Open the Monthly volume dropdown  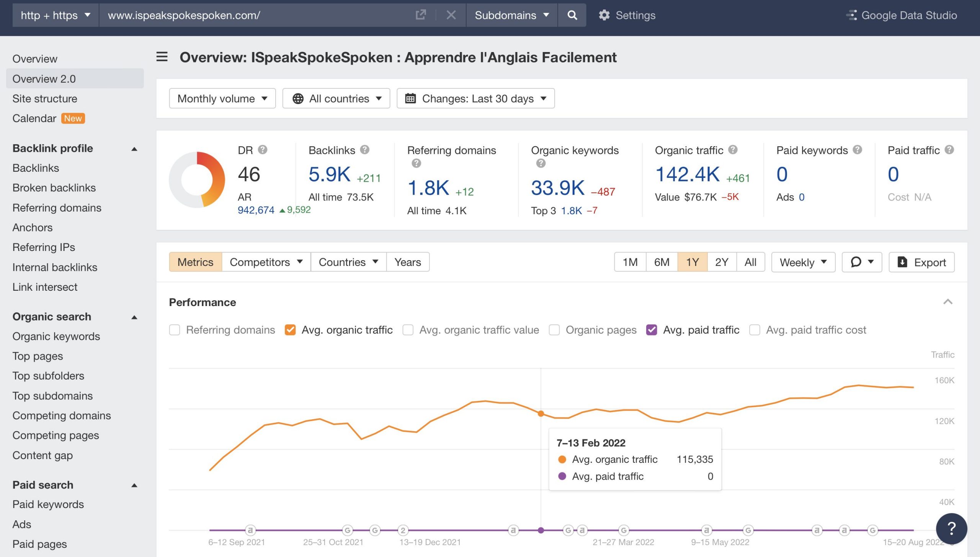(x=222, y=98)
